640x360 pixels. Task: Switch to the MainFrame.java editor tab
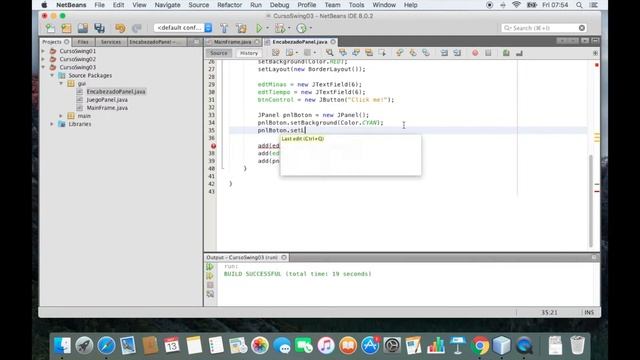pos(233,42)
